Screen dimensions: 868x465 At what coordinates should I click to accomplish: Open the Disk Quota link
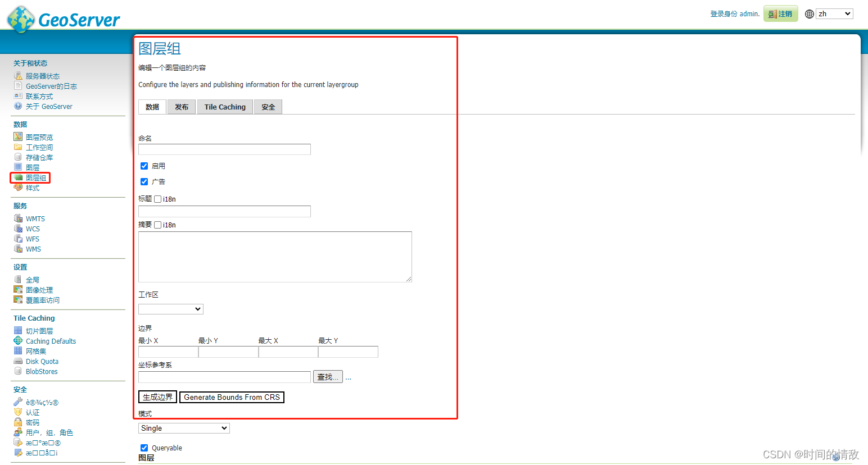click(x=42, y=361)
